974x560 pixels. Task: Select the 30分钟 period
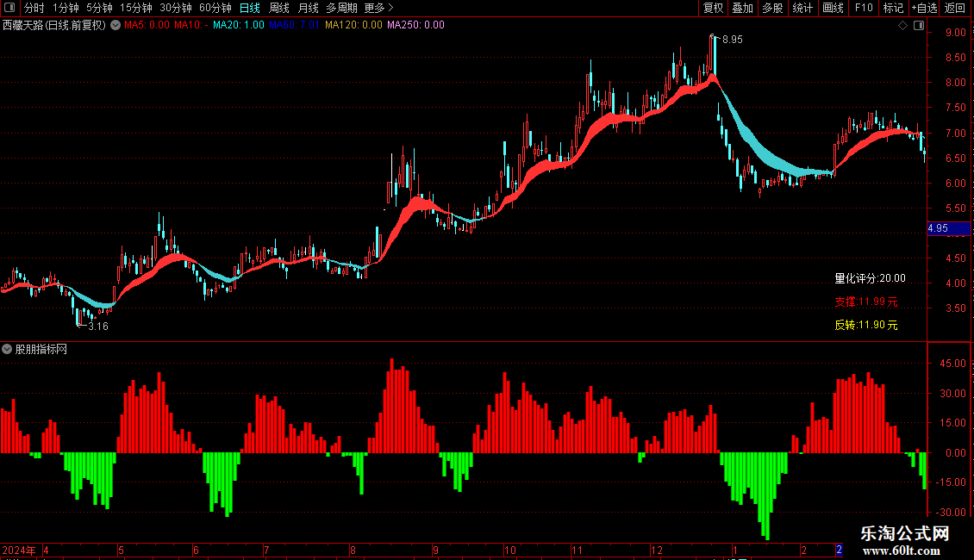pos(176,8)
